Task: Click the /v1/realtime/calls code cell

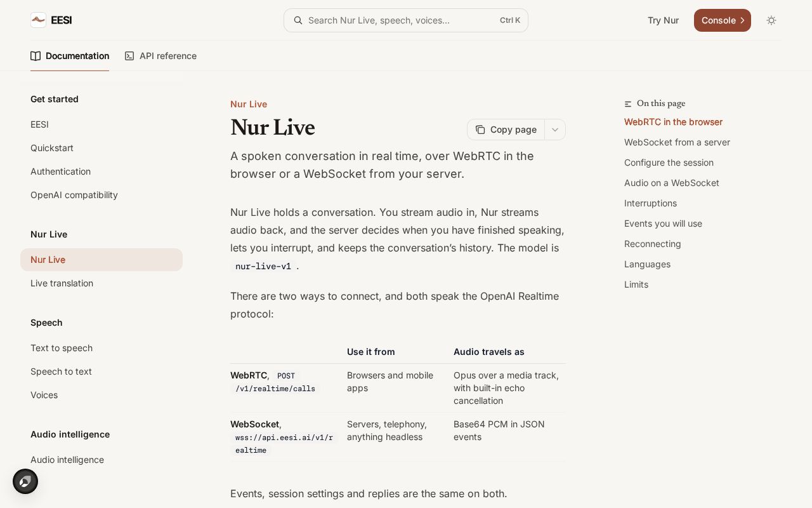Action: coord(275,389)
